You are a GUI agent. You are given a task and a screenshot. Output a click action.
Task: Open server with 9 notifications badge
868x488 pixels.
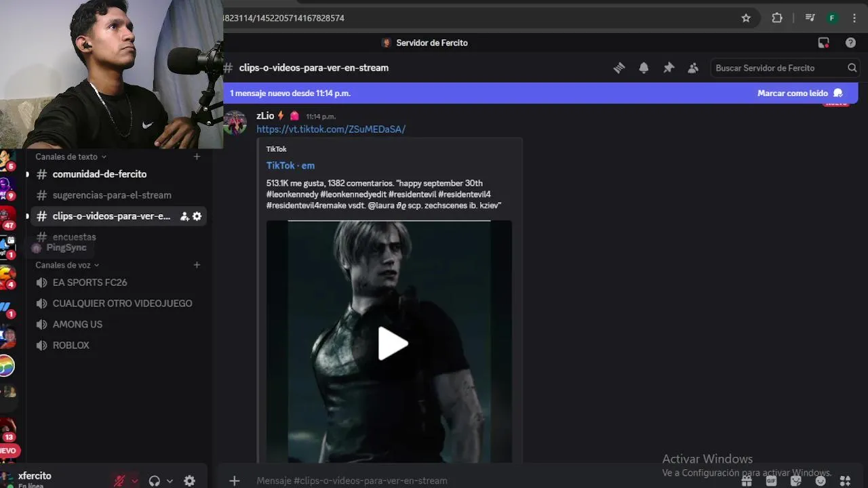[7, 188]
